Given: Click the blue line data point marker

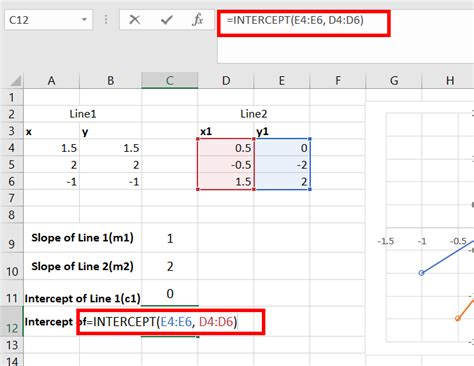Looking at the screenshot, I should coord(421,273).
